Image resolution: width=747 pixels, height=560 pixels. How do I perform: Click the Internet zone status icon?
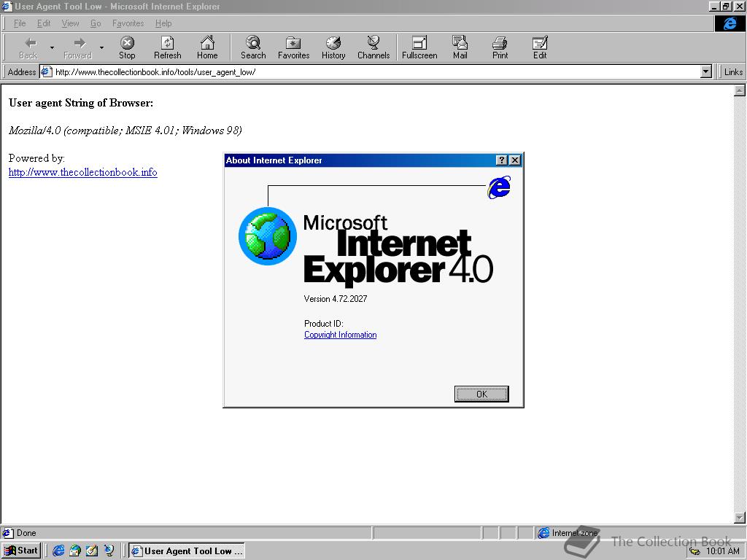pos(543,533)
